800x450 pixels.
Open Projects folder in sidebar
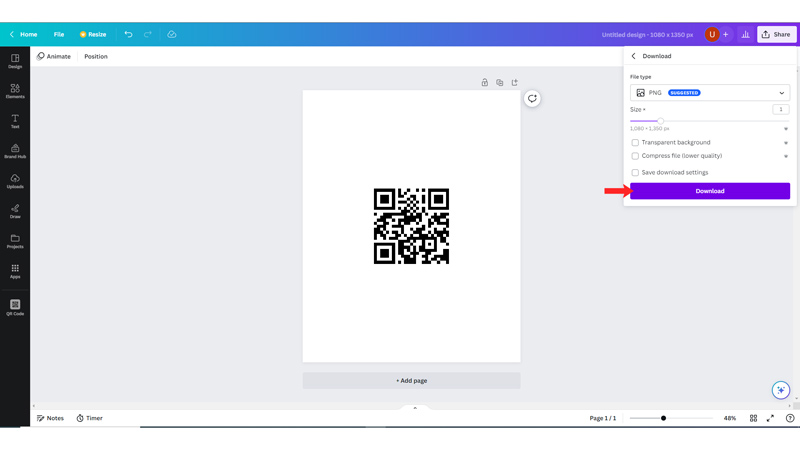(15, 241)
